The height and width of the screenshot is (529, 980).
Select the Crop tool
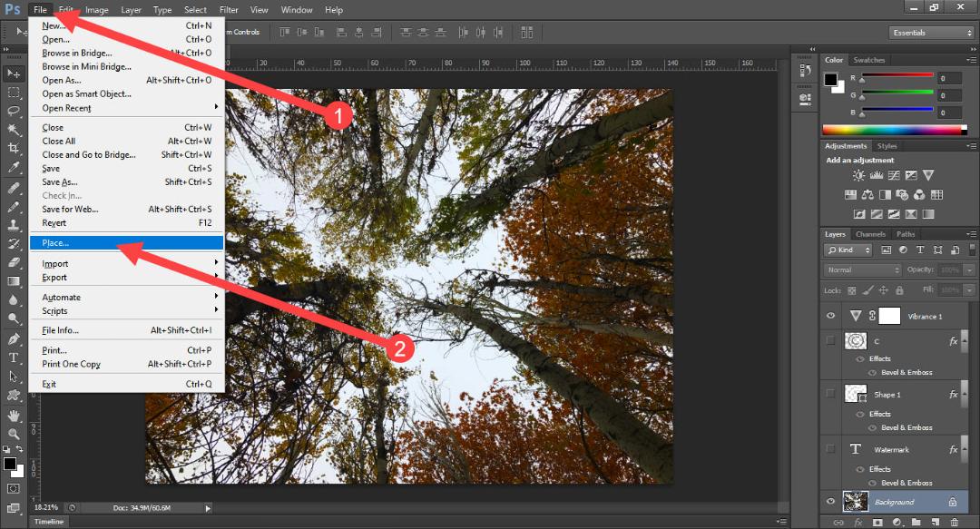tap(13, 148)
